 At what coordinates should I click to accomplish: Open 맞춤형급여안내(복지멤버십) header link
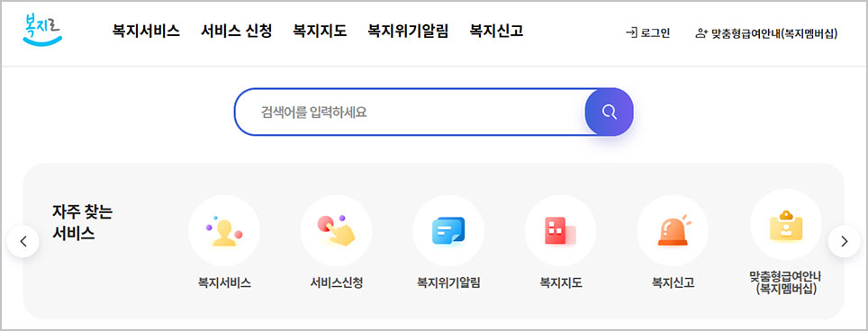coord(766,33)
